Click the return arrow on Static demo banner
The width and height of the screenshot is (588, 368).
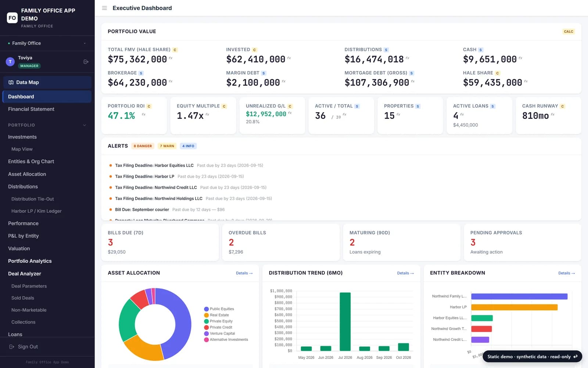coord(576,357)
